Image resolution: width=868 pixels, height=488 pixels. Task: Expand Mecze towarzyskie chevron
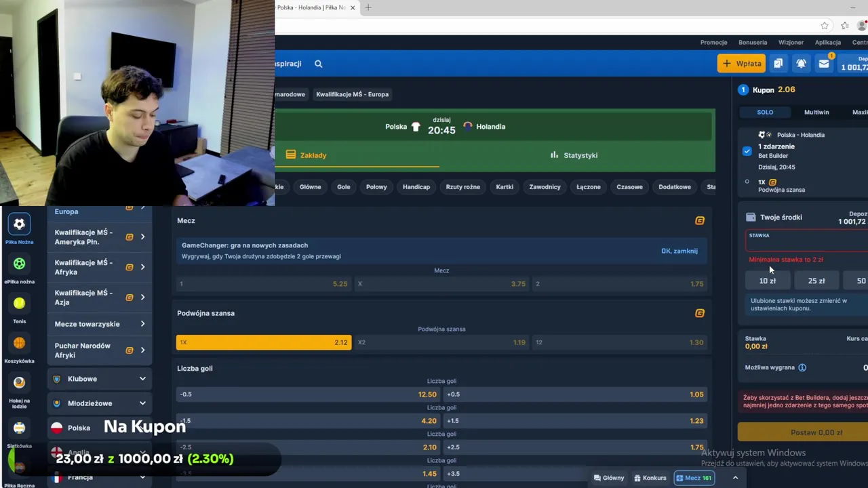pyautogui.click(x=142, y=324)
